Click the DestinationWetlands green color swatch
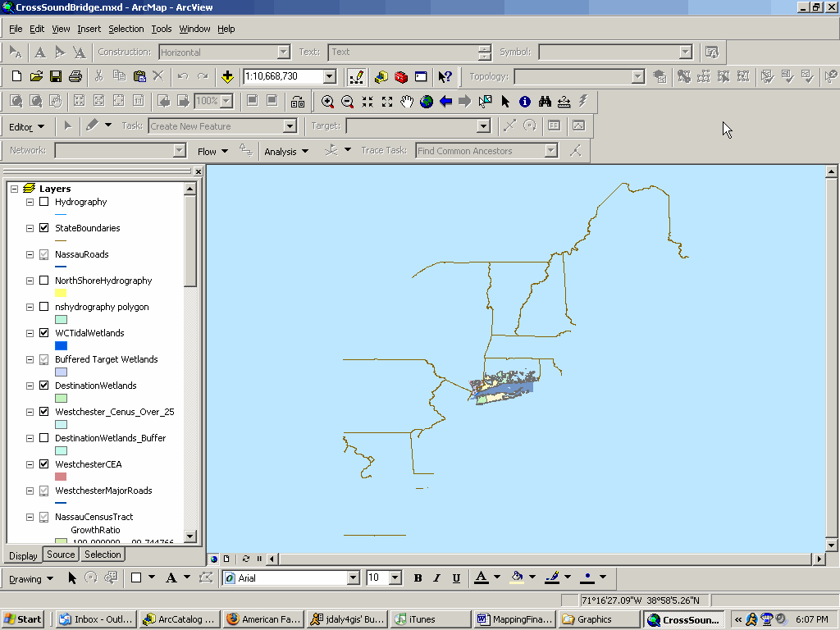Screen dimensions: 840x630 (61, 398)
